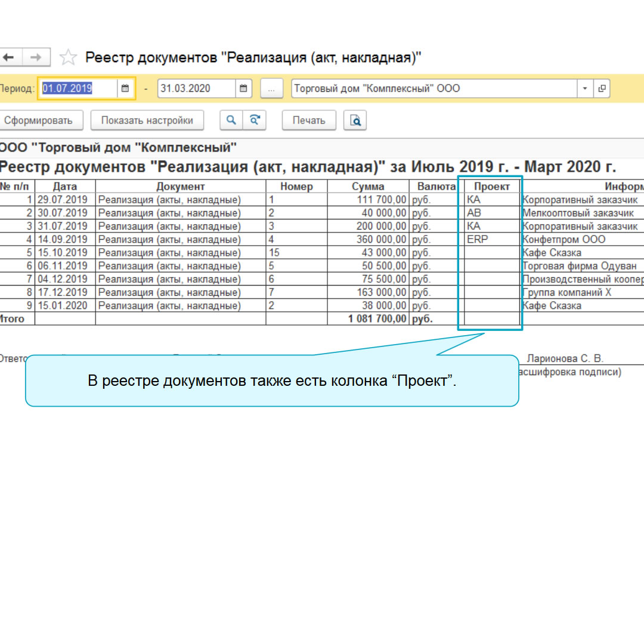Click the magnifier search icon
This screenshot has height=644, width=644.
click(231, 120)
